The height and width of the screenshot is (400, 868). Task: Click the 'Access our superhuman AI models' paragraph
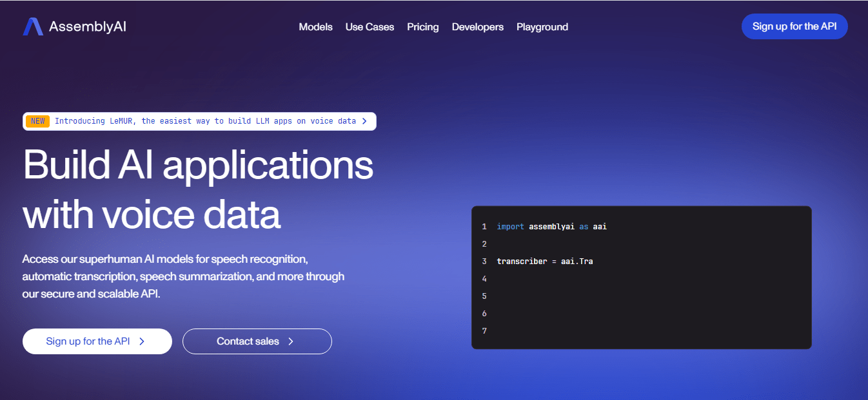pos(184,276)
